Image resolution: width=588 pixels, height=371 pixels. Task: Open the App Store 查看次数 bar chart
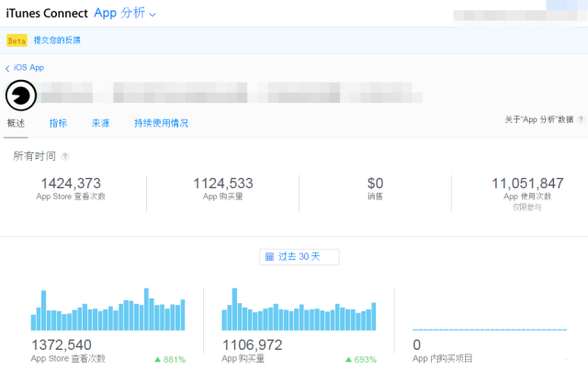[x=108, y=309]
